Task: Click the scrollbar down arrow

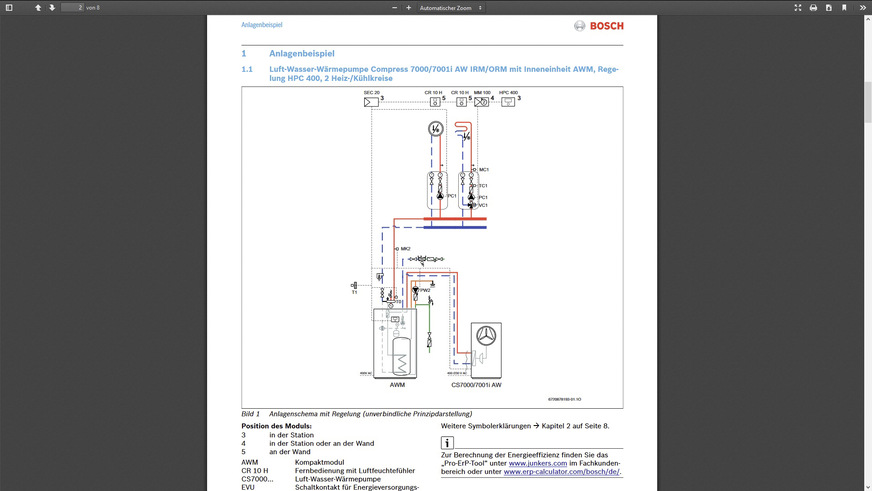Action: [x=867, y=486]
